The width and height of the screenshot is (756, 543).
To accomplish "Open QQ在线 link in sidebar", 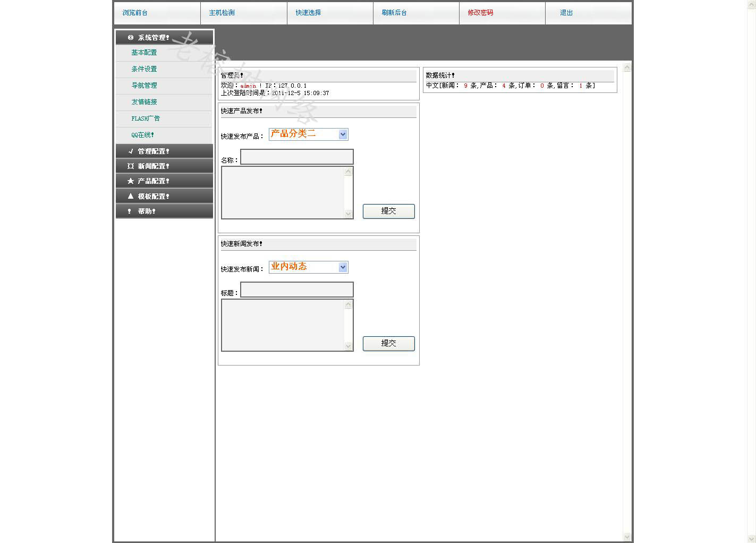I will coord(142,135).
